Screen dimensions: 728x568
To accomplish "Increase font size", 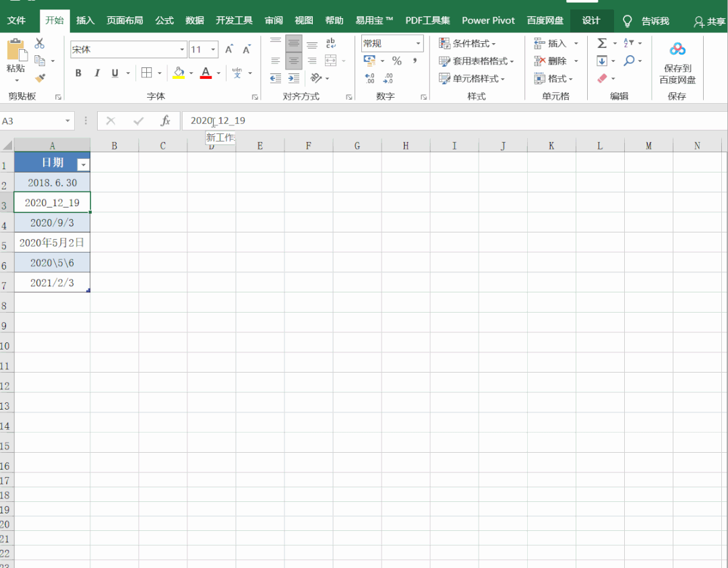I will (x=229, y=49).
